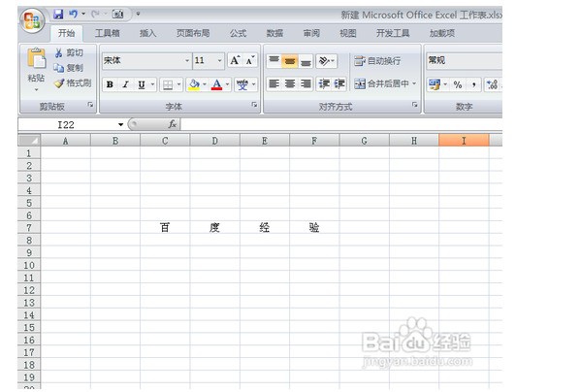
Task: Toggle right text alignment
Action: tap(306, 84)
